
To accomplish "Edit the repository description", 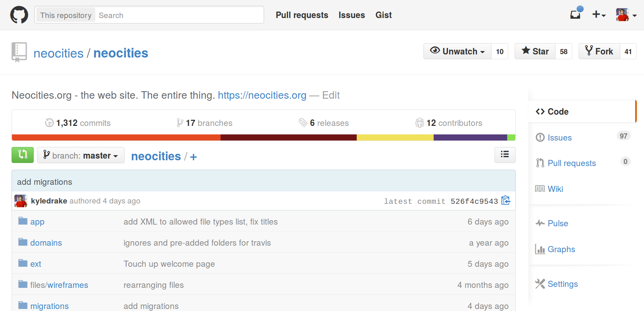I will [331, 95].
